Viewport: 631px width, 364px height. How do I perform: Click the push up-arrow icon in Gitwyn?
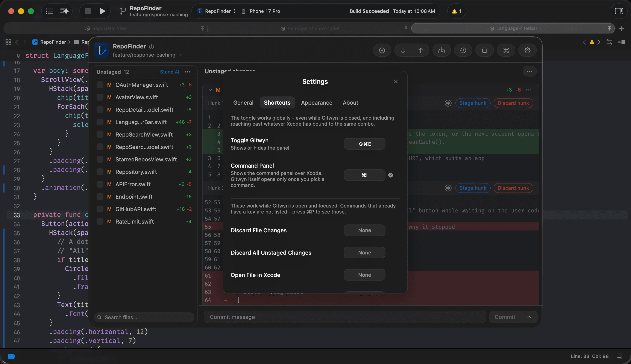(420, 51)
